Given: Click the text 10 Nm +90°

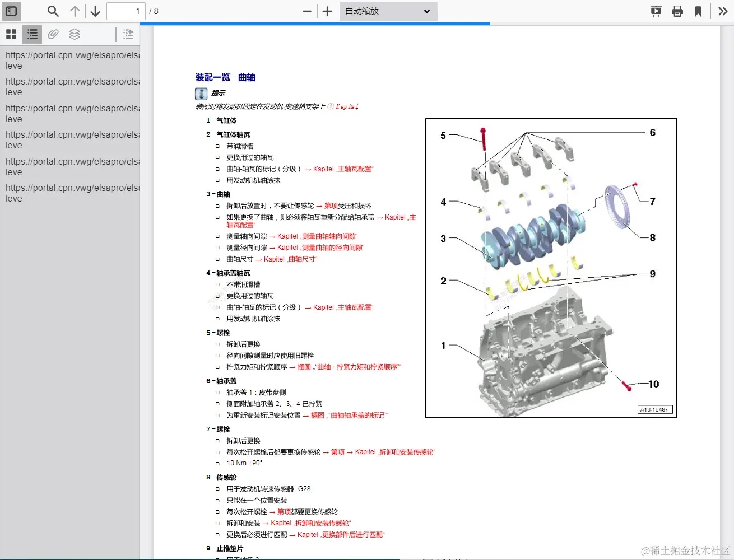Looking at the screenshot, I should 244,463.
